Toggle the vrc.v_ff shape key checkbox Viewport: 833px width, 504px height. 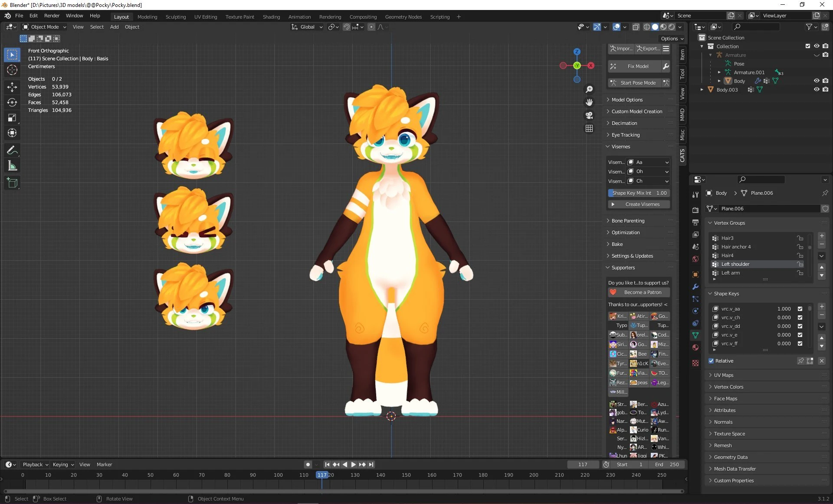[800, 344]
